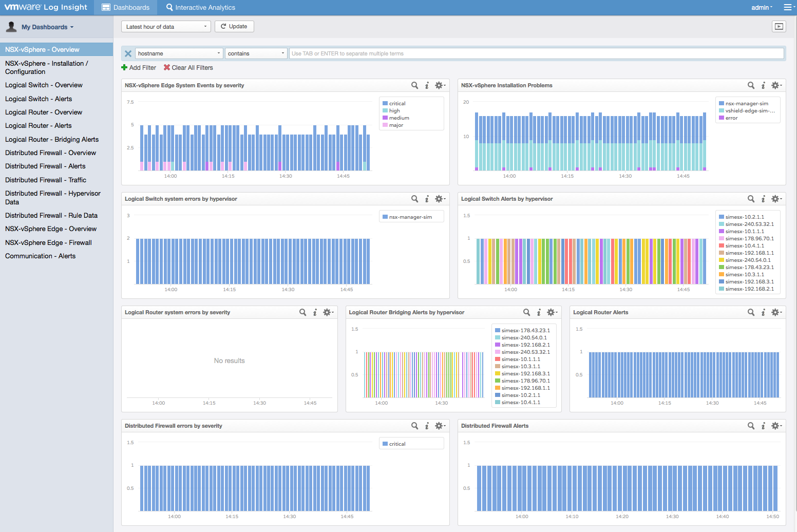Open Edge System Events widget in analytics
797x532 pixels.
pyautogui.click(x=414, y=85)
